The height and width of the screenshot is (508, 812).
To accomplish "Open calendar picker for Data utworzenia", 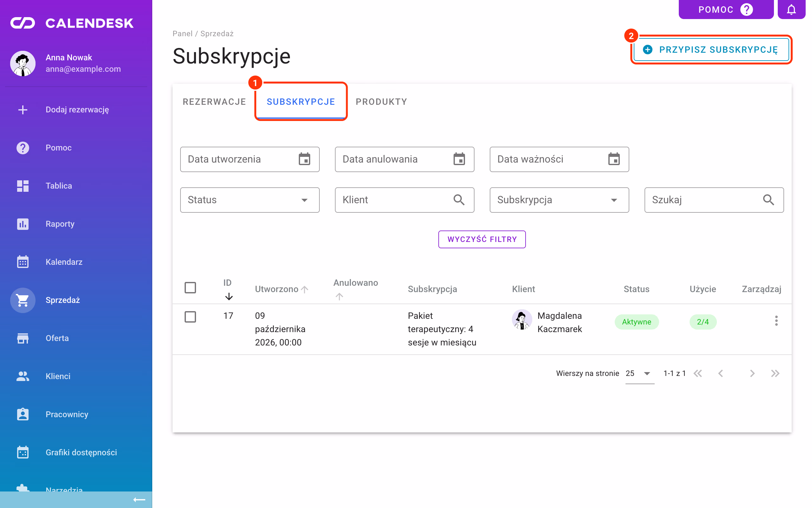I will (x=304, y=159).
